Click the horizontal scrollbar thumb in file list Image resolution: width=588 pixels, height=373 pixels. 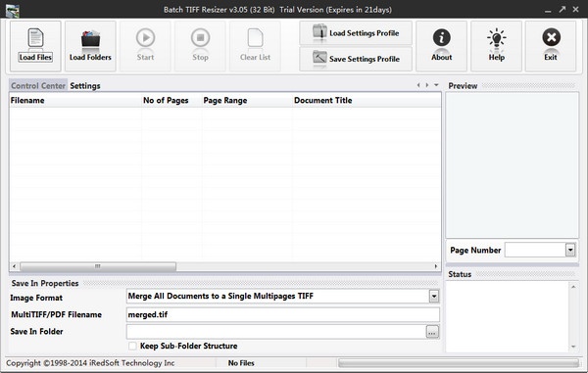tap(98, 266)
